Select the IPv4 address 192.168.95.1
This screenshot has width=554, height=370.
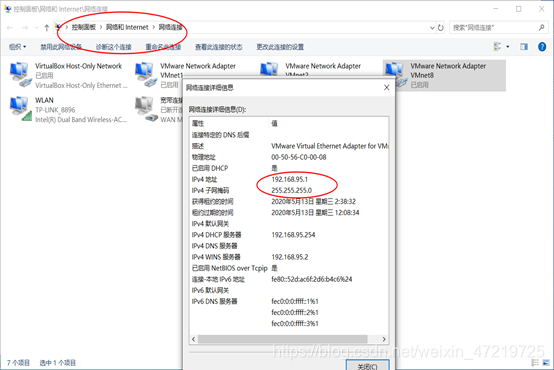(x=289, y=179)
